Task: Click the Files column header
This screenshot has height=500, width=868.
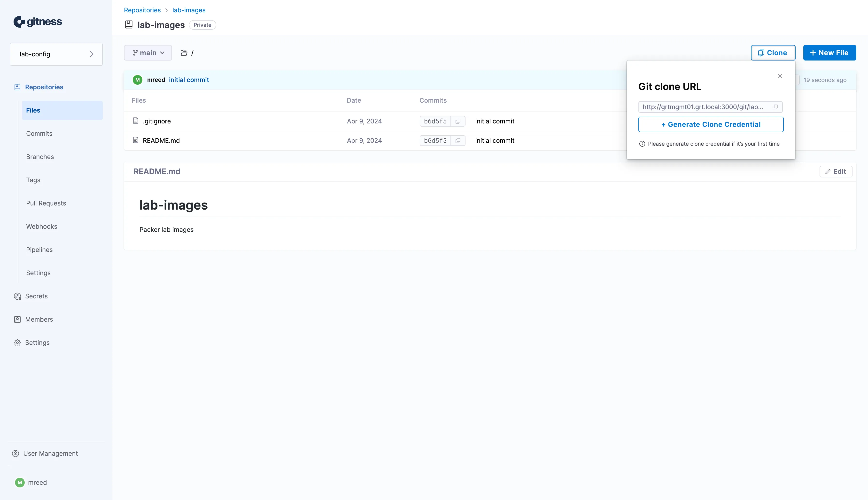Action: click(139, 100)
